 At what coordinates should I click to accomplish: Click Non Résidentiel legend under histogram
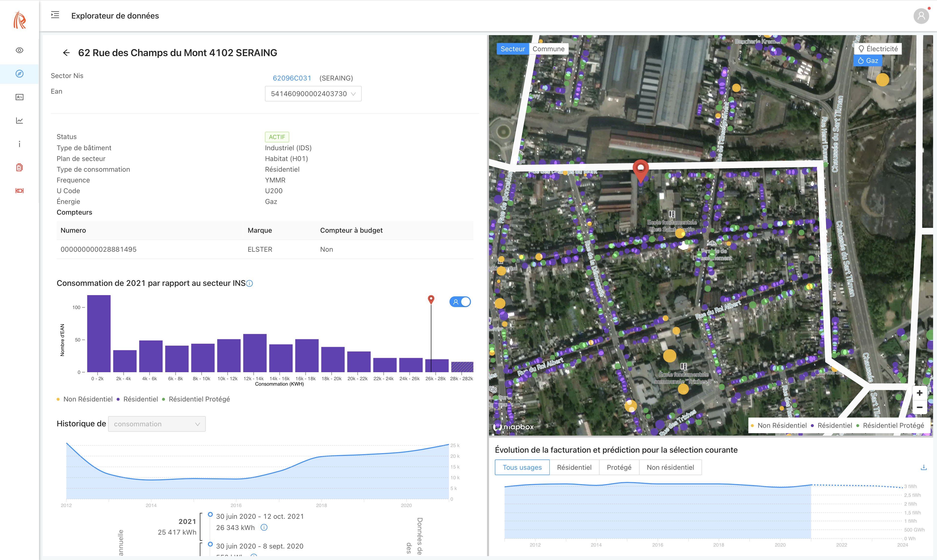tap(85, 399)
